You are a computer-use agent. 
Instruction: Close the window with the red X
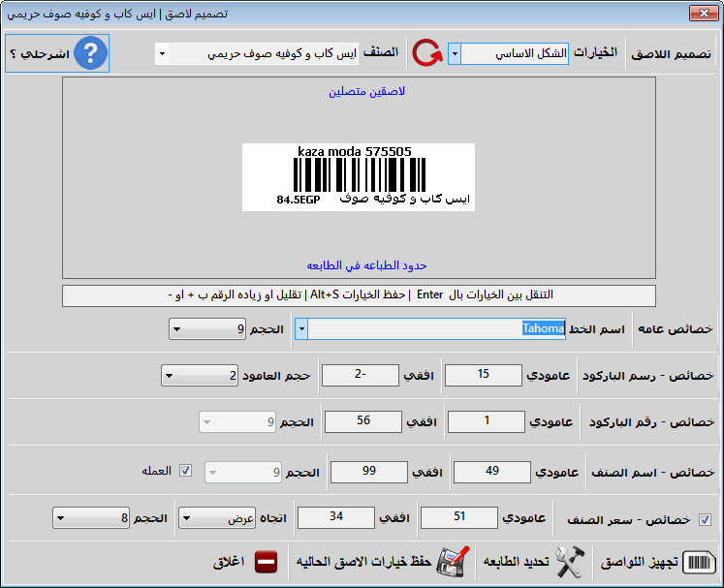(x=704, y=14)
